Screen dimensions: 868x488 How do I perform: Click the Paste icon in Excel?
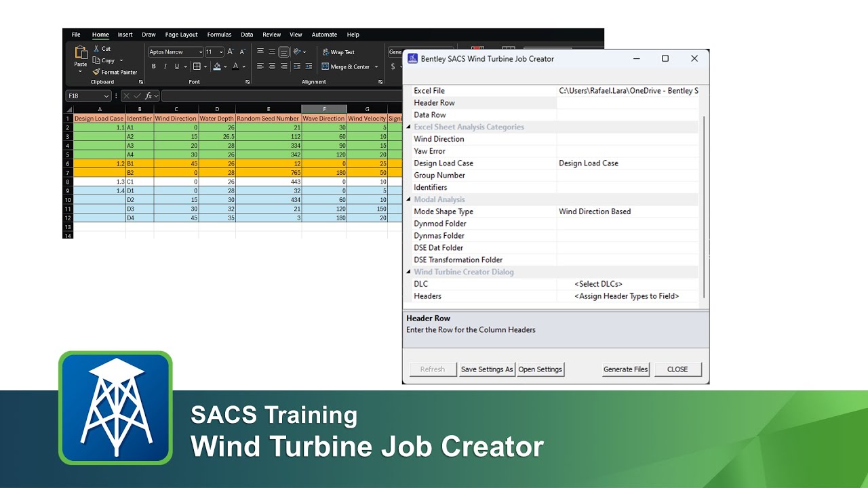click(x=81, y=53)
